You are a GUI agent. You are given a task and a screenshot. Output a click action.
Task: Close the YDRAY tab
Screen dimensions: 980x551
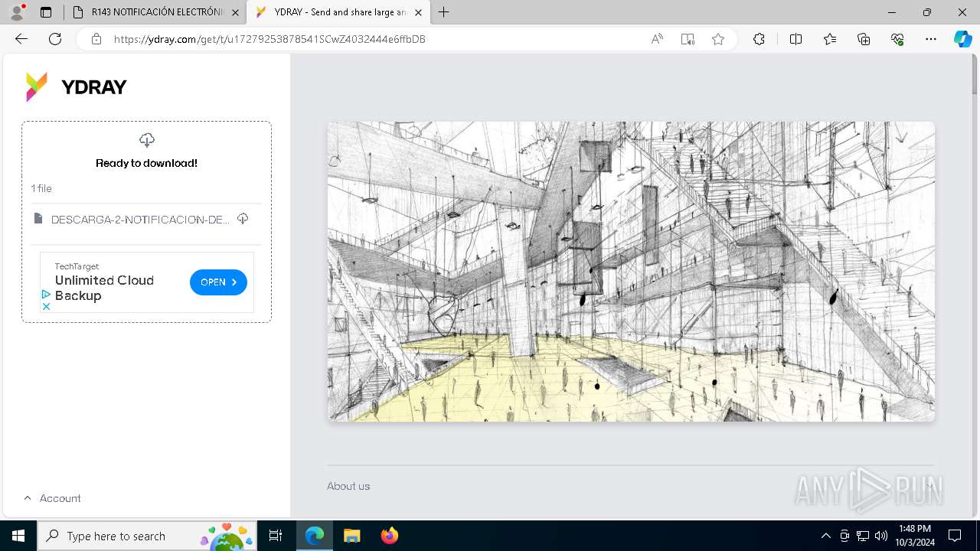point(418,12)
